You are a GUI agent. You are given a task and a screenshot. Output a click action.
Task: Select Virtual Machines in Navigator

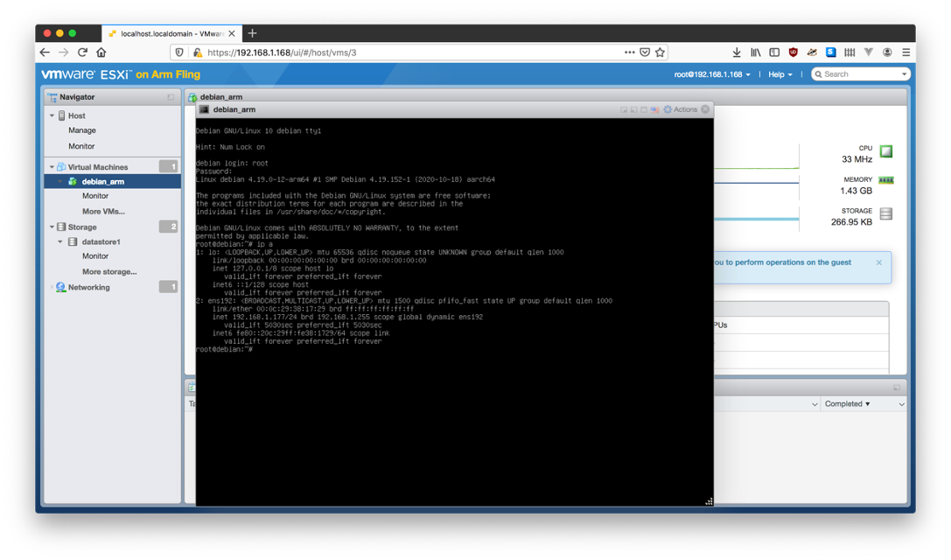coord(98,167)
